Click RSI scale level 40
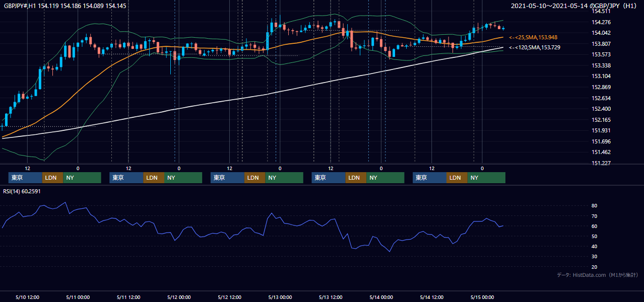Viewport: 644px width, 302px height. (x=594, y=246)
